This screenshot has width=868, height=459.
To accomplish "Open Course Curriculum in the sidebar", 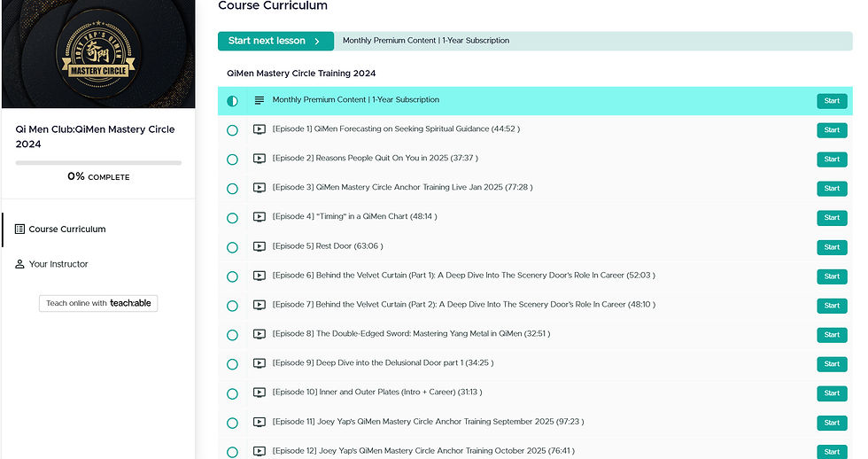I will pos(67,229).
